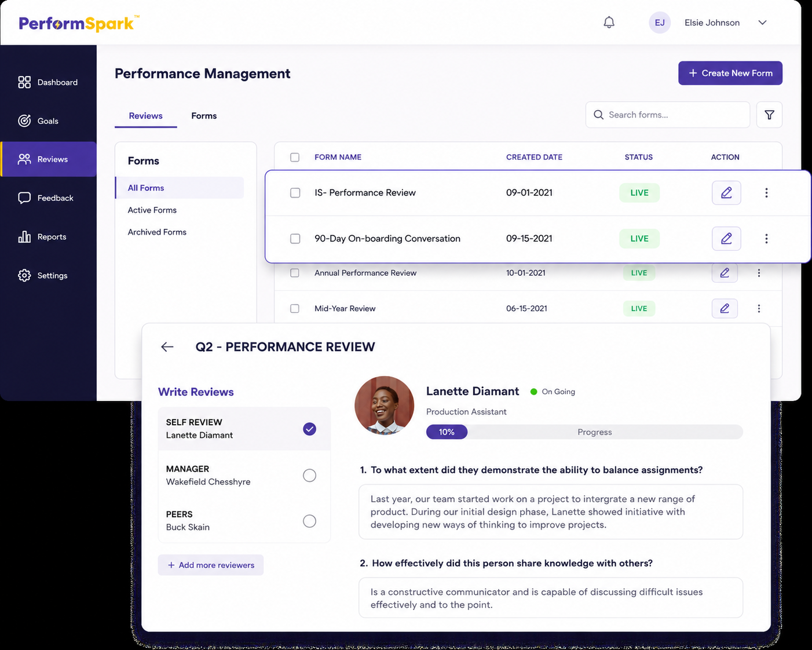
Task: Open Dashboard from sidebar
Action: pyautogui.click(x=48, y=82)
